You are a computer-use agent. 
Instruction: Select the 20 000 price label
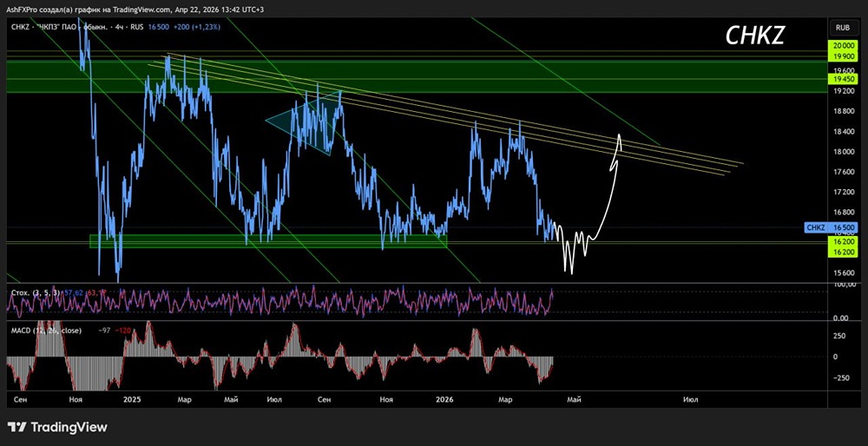click(843, 47)
